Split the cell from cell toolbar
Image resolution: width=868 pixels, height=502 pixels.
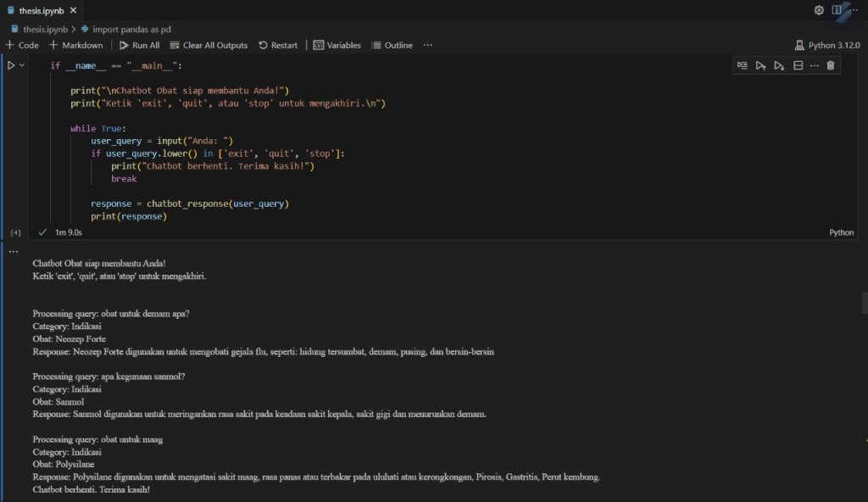tap(798, 65)
